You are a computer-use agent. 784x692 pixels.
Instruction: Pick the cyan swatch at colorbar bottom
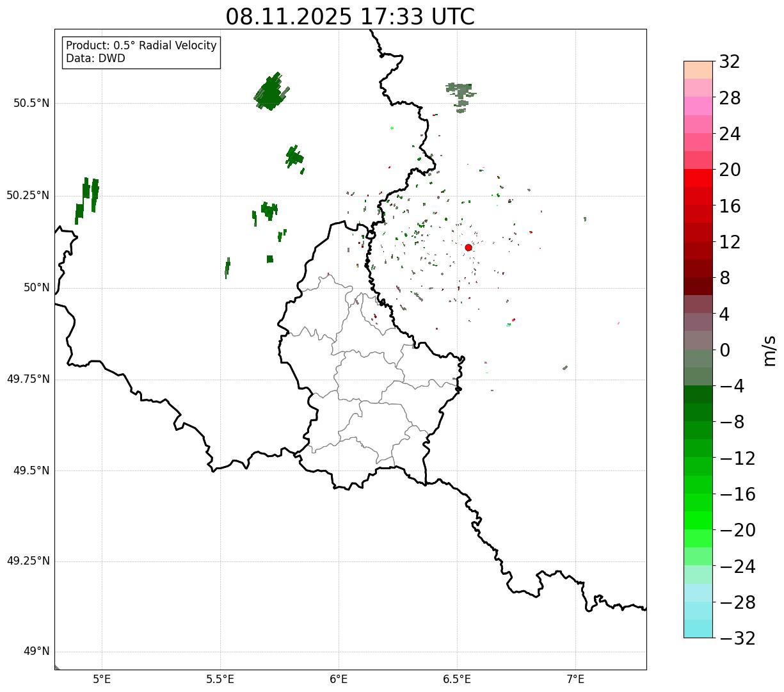[698, 629]
